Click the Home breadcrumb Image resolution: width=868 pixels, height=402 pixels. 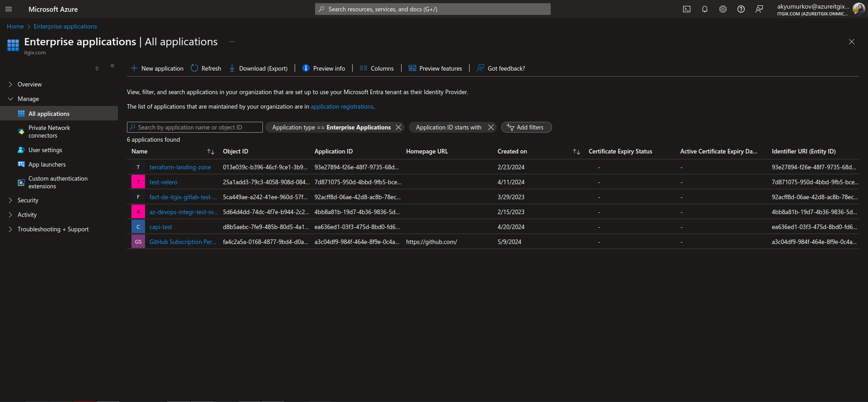(15, 26)
